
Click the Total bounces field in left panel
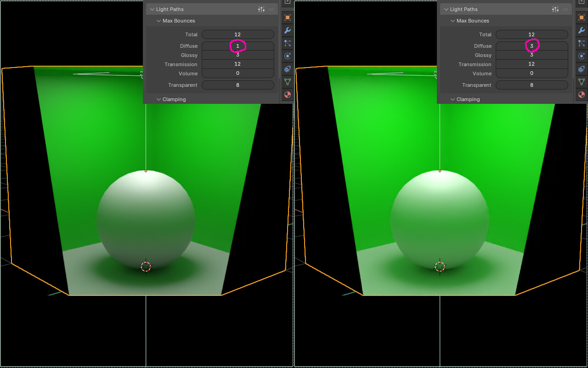[x=238, y=34]
